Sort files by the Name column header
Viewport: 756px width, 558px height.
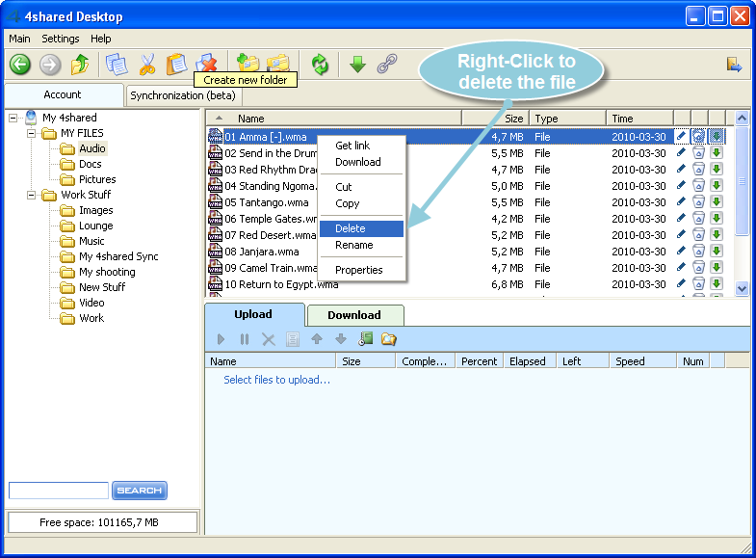(333, 119)
